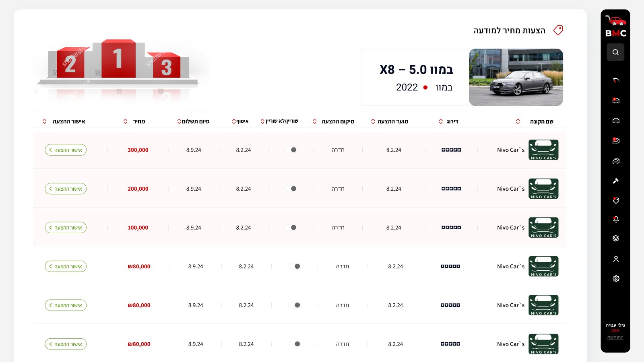Approve the 100,000 offer
This screenshot has height=362, width=644.
click(x=66, y=228)
